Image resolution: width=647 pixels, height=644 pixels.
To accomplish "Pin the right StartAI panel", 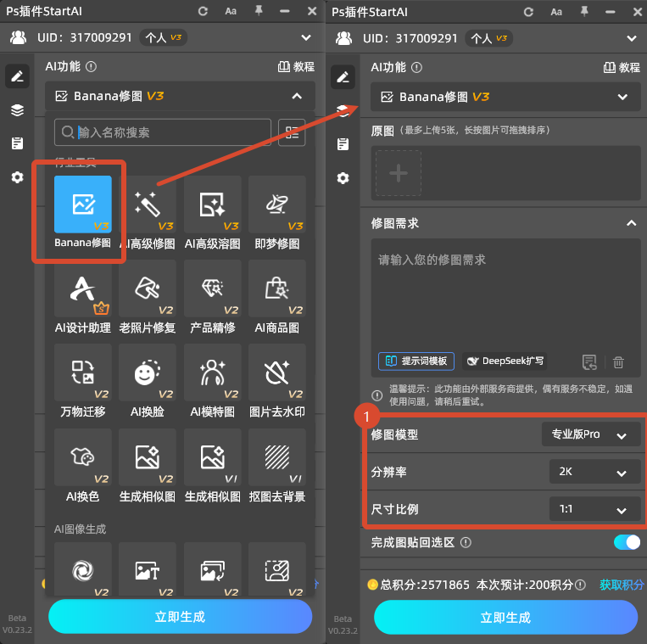I will (x=584, y=12).
